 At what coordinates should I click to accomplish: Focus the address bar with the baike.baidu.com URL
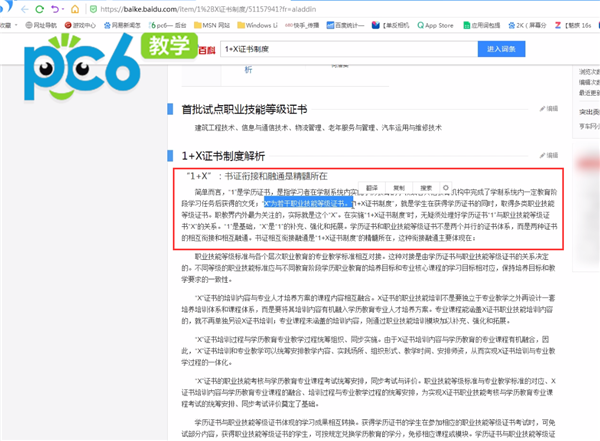click(x=209, y=9)
